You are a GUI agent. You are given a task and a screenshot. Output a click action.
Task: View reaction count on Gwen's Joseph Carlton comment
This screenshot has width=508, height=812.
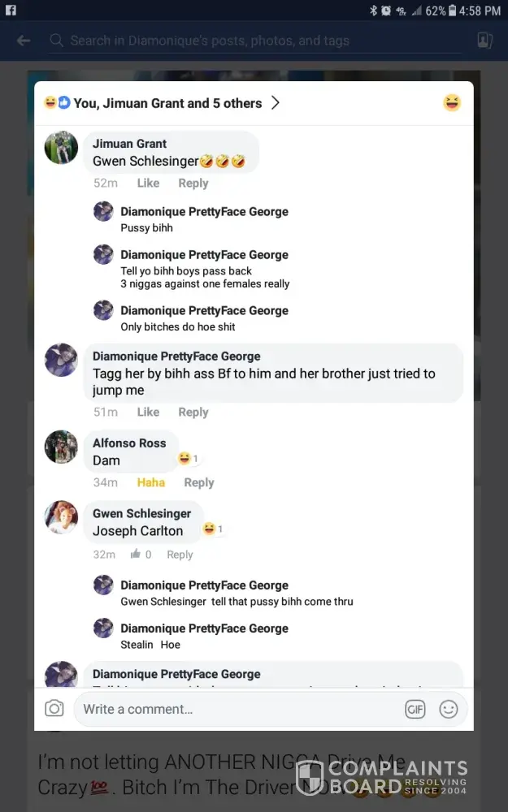click(x=213, y=529)
